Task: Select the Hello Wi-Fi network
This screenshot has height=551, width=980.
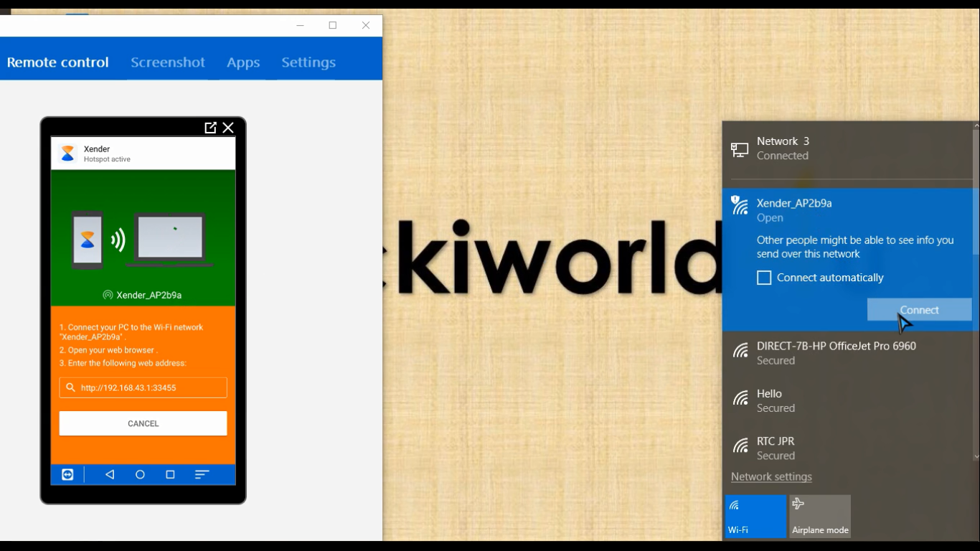Action: click(x=847, y=400)
